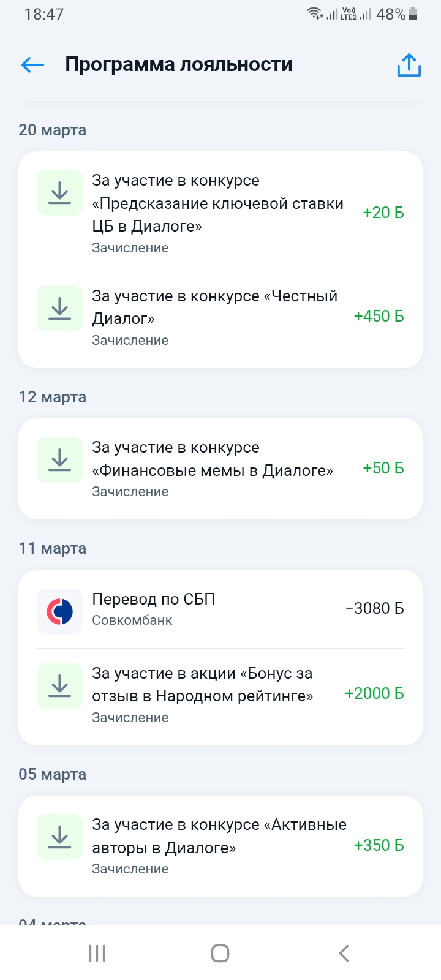The image size is (441, 980).
Task: Tap deposit icon for «Финансовые мемы» entry
Action: 59,459
